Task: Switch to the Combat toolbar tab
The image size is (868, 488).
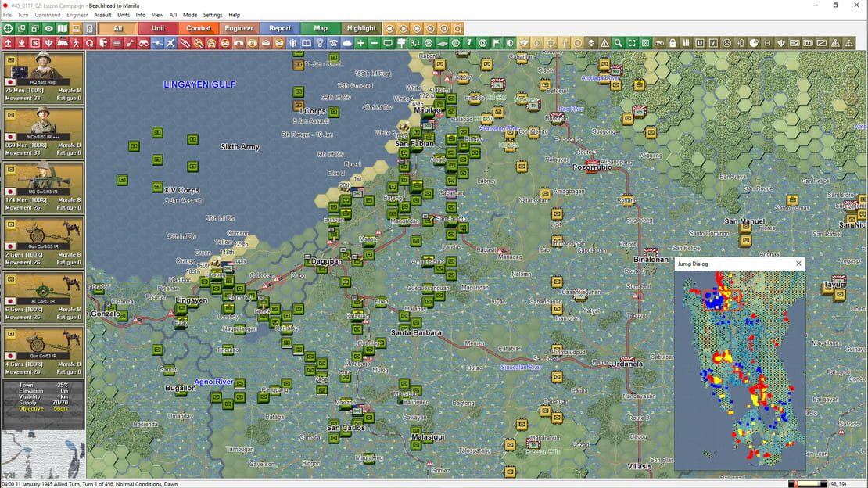Action: (x=198, y=28)
